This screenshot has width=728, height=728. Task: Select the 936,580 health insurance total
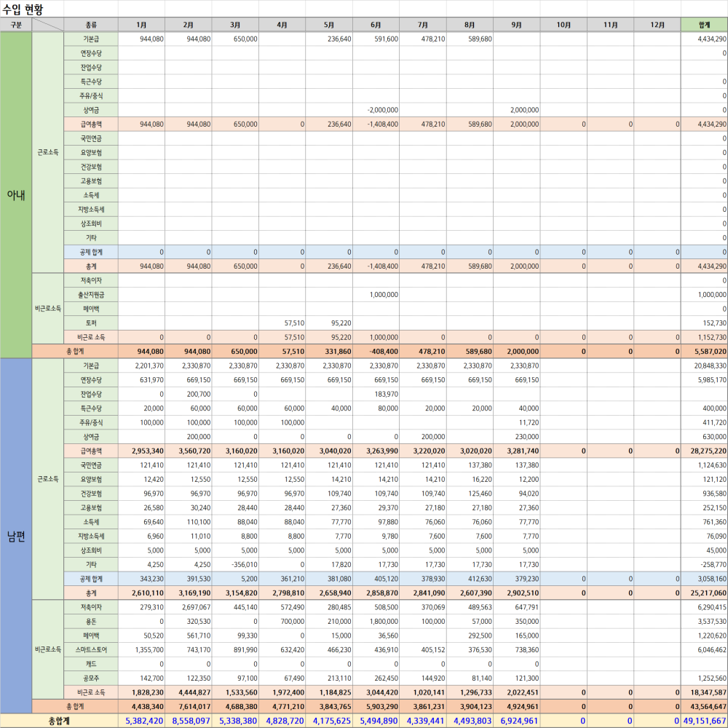[704, 494]
